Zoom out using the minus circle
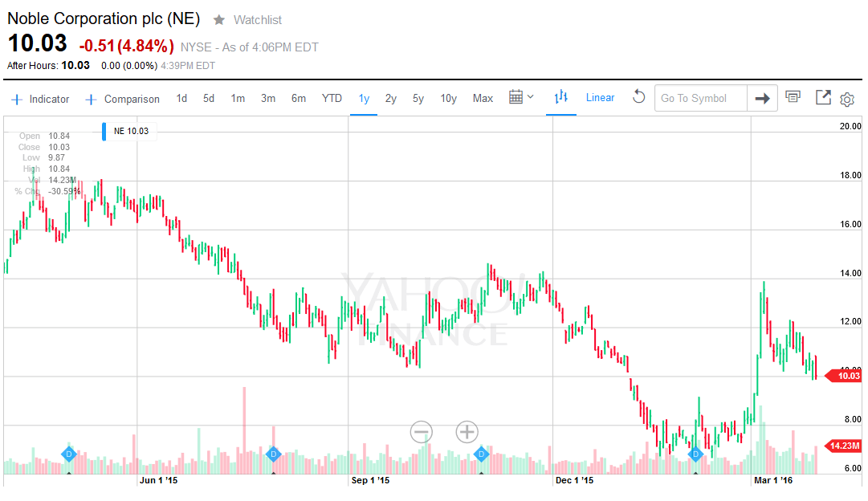Image resolution: width=868 pixels, height=501 pixels. pos(422,432)
